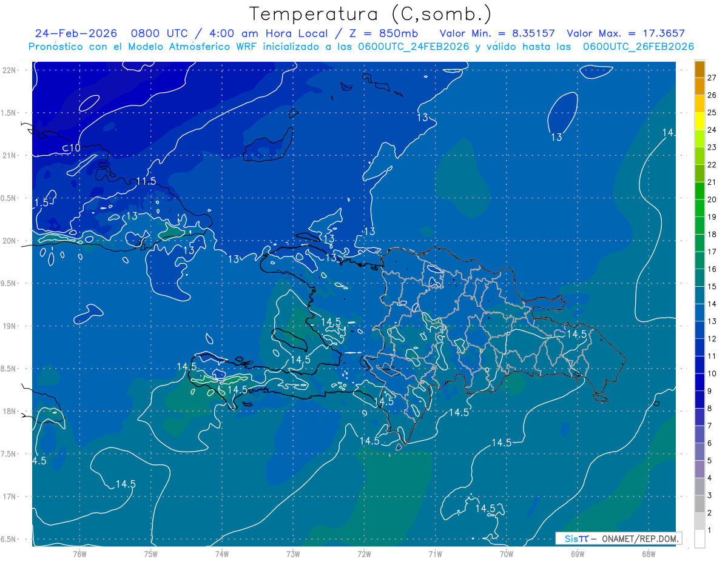Click the "Valor Max. = 17.3657" readout

pos(625,34)
